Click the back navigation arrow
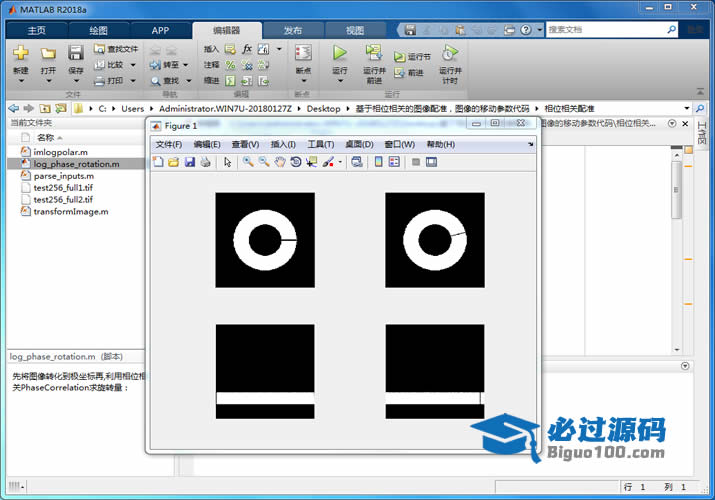This screenshot has width=715, height=500. point(14,108)
